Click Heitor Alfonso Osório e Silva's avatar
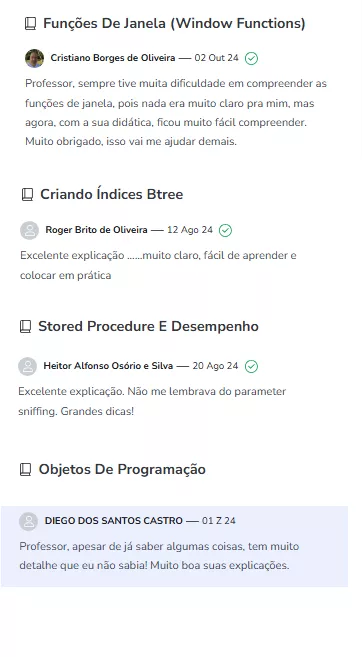The height and width of the screenshot is (657, 362). point(28,366)
